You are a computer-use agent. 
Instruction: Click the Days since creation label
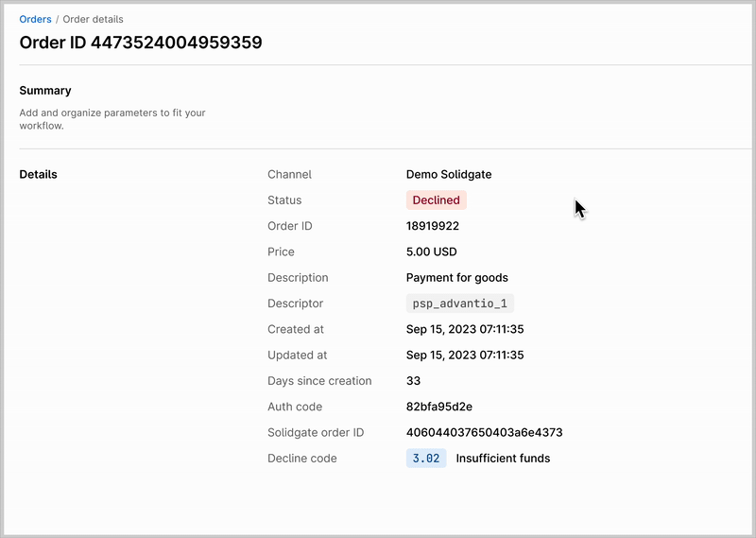point(319,381)
